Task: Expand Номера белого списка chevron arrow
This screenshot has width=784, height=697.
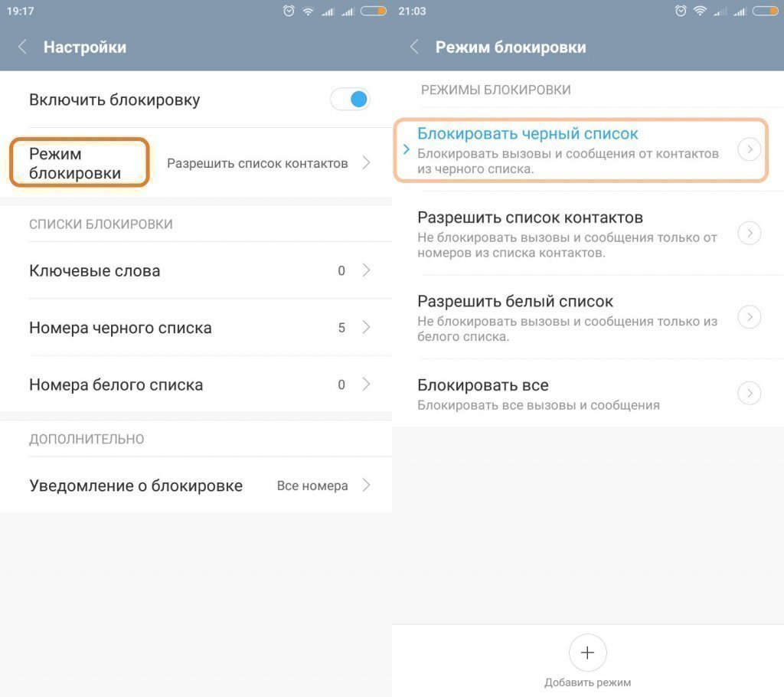Action: (x=367, y=384)
